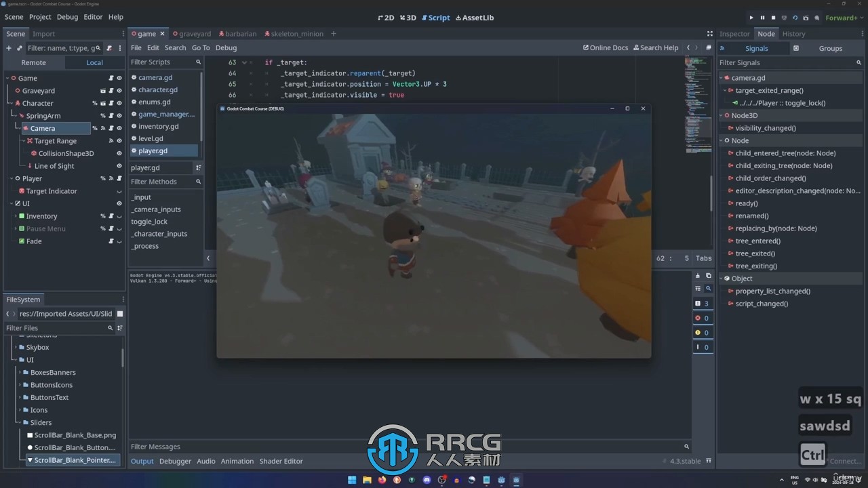Open Movie Maker mode icon
868x488 pixels.
click(x=817, y=18)
